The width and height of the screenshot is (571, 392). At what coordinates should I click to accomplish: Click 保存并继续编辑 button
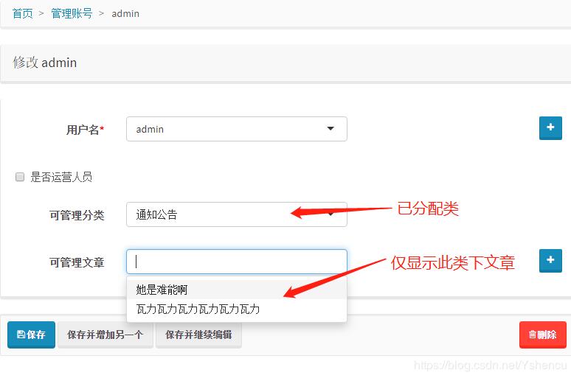tap(198, 335)
